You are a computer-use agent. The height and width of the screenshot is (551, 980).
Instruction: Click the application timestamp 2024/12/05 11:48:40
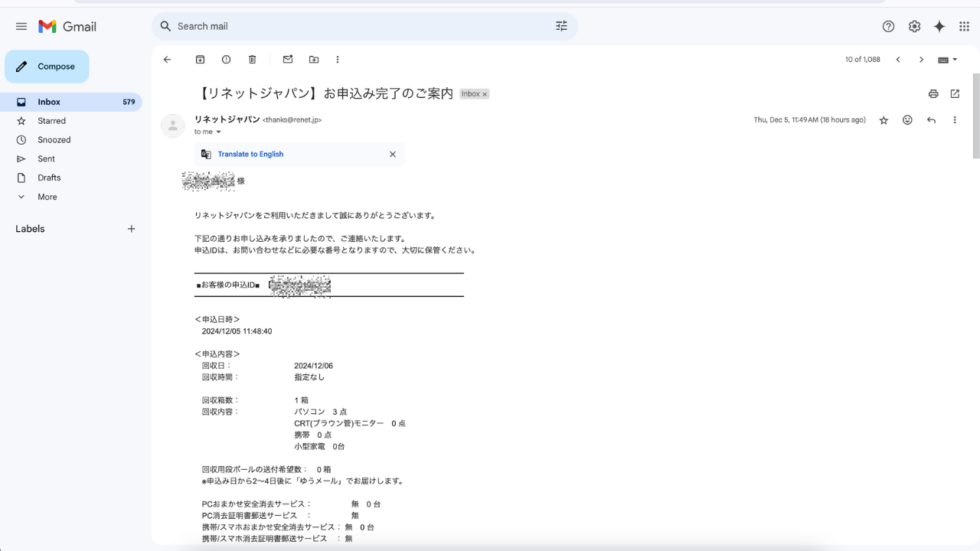(x=237, y=331)
